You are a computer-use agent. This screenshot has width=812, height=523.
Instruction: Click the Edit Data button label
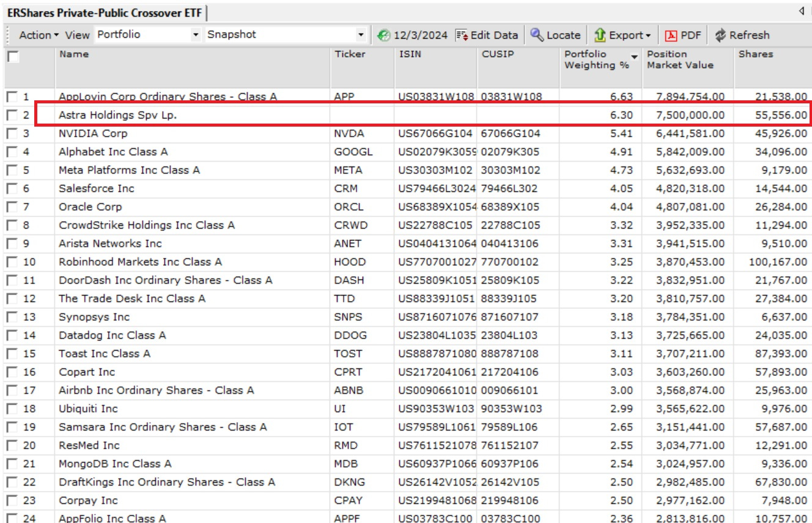point(494,35)
